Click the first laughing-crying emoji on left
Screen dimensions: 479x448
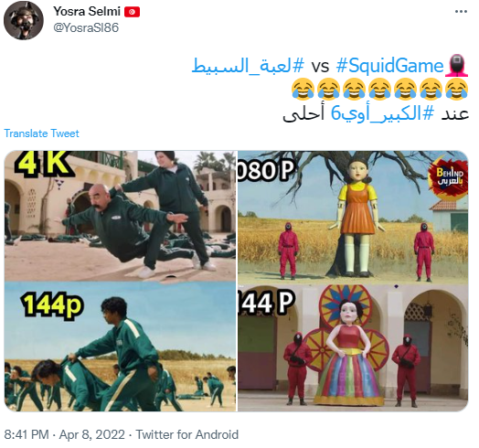click(x=303, y=90)
